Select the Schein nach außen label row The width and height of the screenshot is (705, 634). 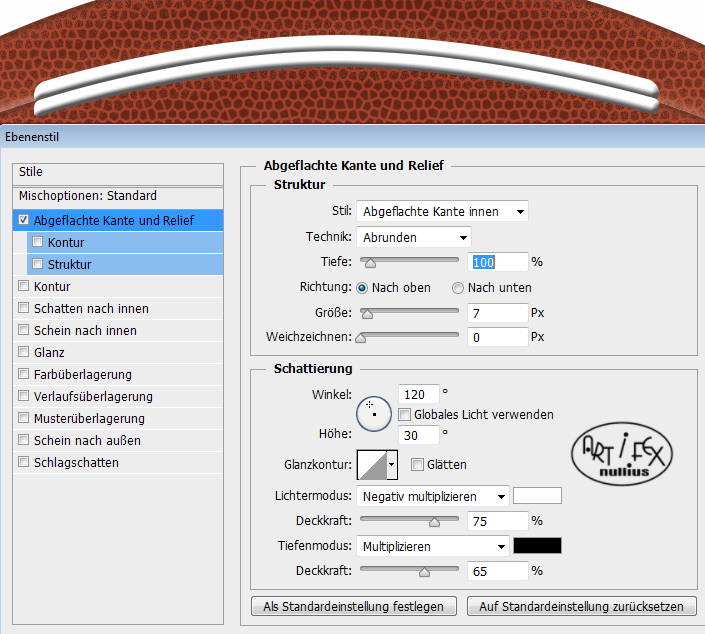point(118,440)
